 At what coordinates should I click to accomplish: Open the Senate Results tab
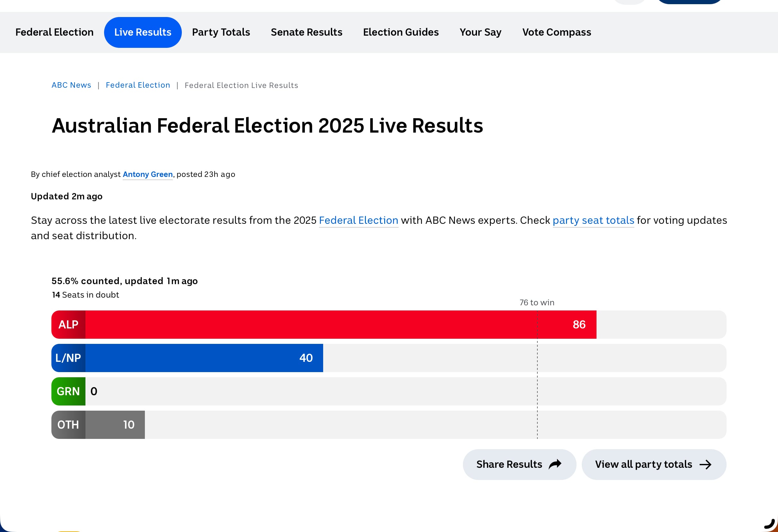(x=306, y=32)
